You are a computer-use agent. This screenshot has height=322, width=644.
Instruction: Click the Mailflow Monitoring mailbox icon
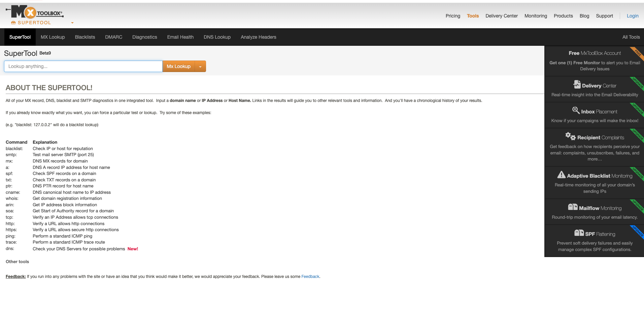pyautogui.click(x=573, y=207)
